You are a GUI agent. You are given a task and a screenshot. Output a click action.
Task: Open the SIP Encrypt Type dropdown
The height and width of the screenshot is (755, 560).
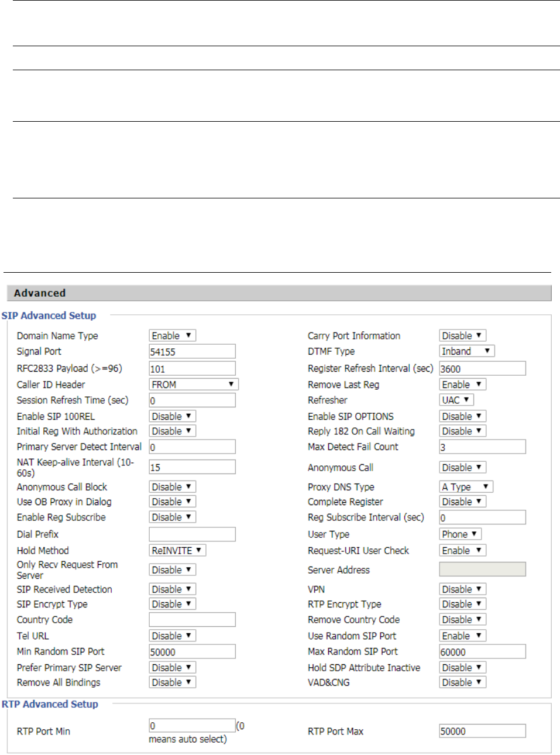coord(172,604)
